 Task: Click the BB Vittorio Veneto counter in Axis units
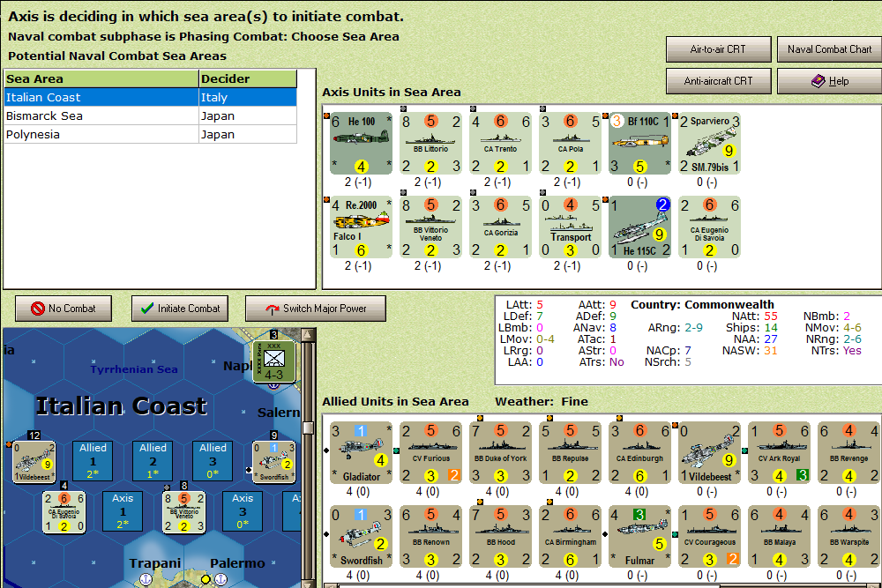pyautogui.click(x=431, y=227)
